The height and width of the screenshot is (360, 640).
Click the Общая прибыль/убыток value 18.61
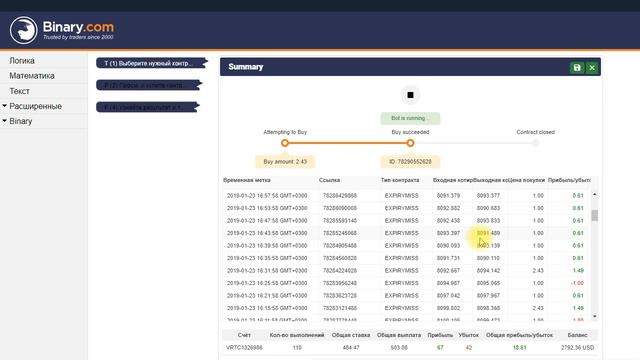520,348
